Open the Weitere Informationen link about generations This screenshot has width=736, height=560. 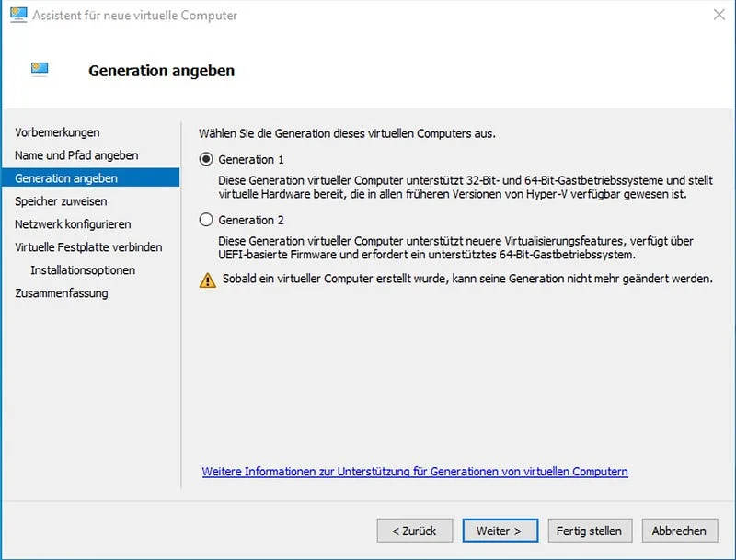[415, 470]
